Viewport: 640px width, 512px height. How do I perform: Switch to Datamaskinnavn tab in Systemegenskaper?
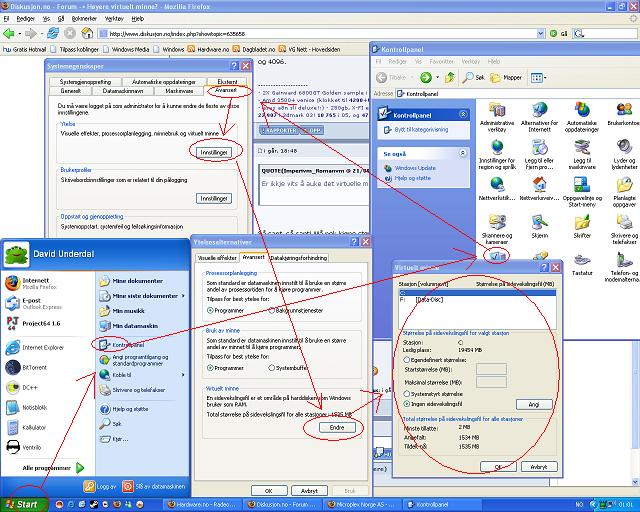tap(123, 91)
